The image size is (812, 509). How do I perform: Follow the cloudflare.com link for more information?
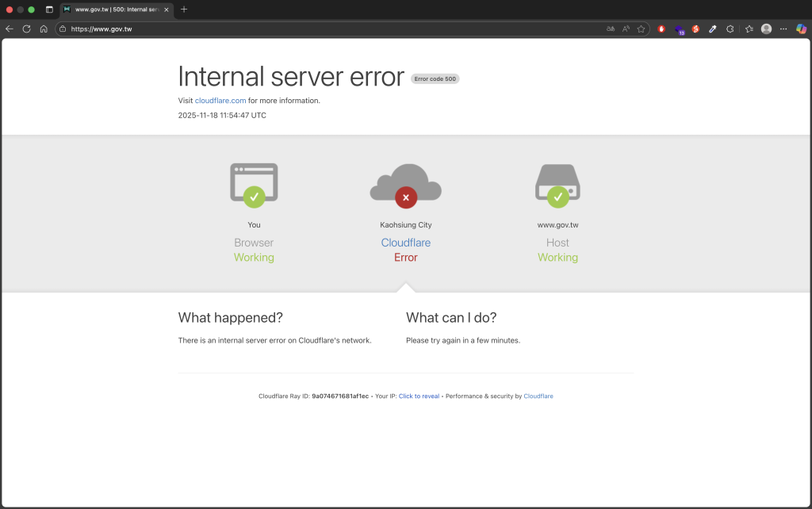[220, 101]
